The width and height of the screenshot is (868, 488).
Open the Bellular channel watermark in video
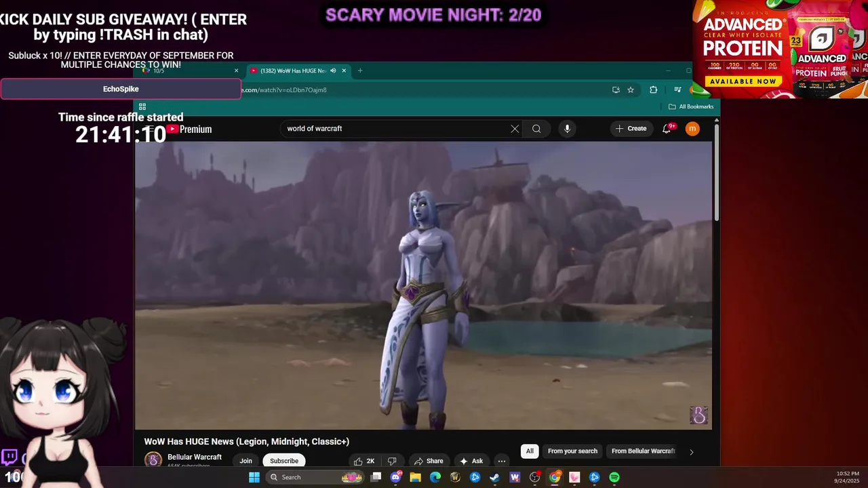(x=698, y=415)
